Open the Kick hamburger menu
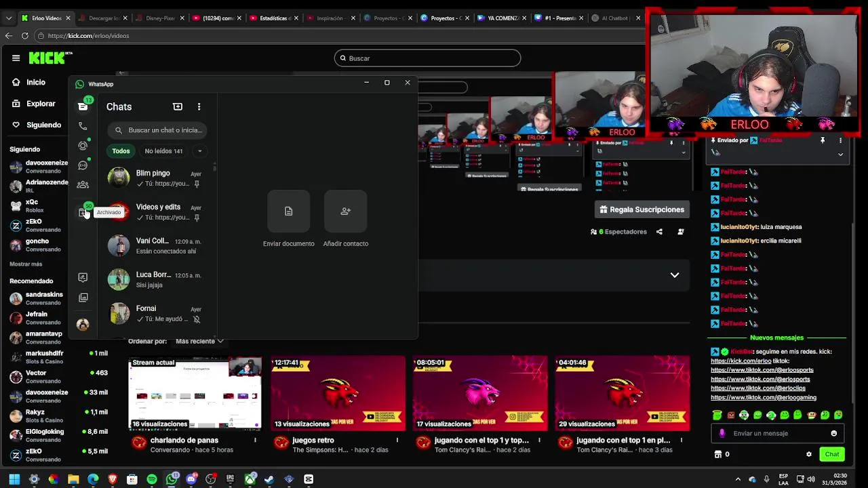Viewport: 868px width, 488px height. 16,58
